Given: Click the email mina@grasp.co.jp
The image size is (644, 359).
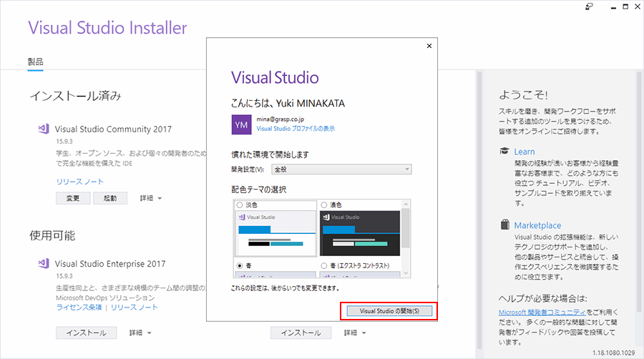Looking at the screenshot, I should 280,119.
